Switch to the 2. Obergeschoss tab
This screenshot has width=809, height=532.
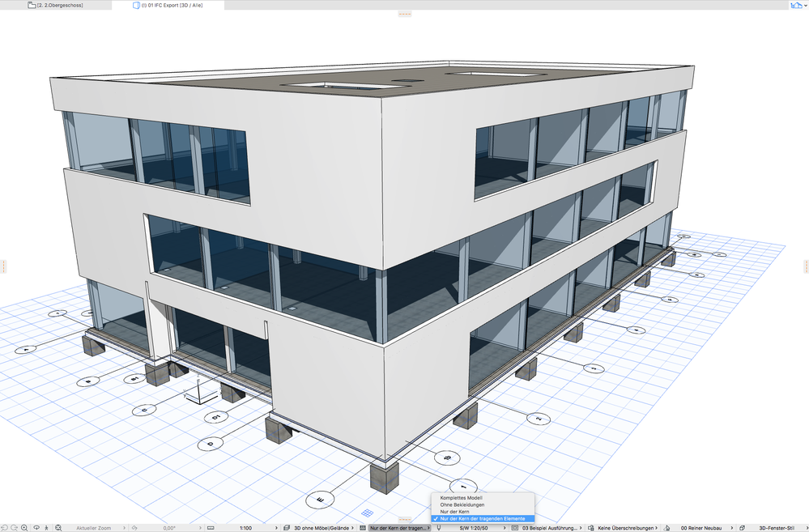56,5
